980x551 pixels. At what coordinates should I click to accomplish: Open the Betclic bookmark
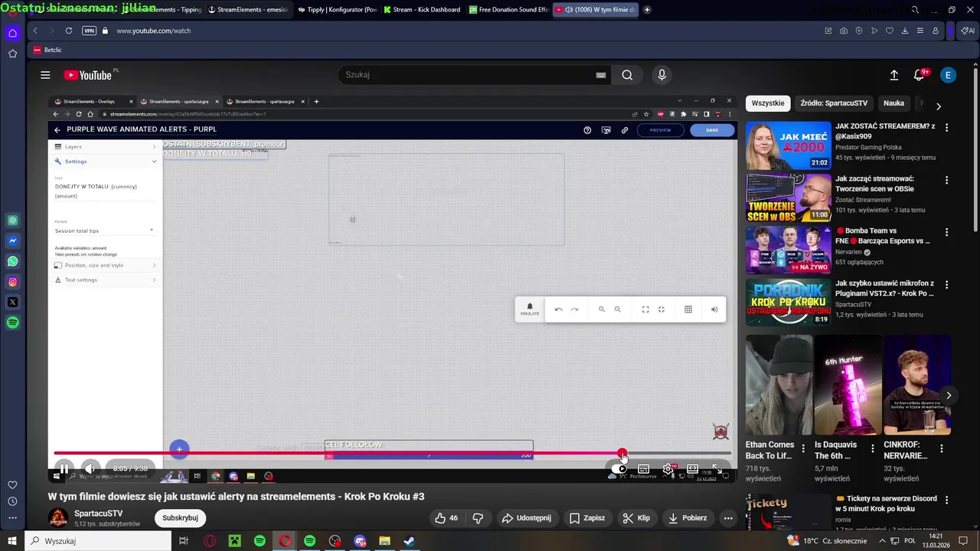47,50
